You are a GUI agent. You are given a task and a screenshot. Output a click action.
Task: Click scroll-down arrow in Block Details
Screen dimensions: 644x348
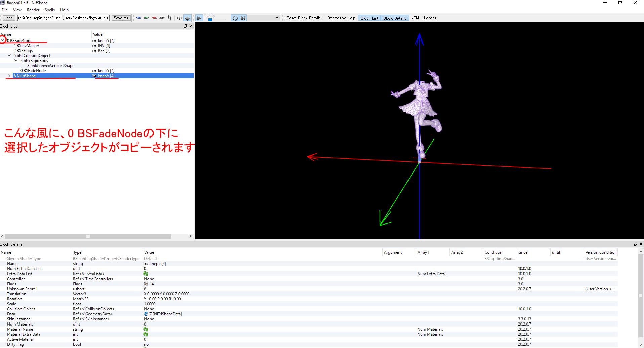641,345
